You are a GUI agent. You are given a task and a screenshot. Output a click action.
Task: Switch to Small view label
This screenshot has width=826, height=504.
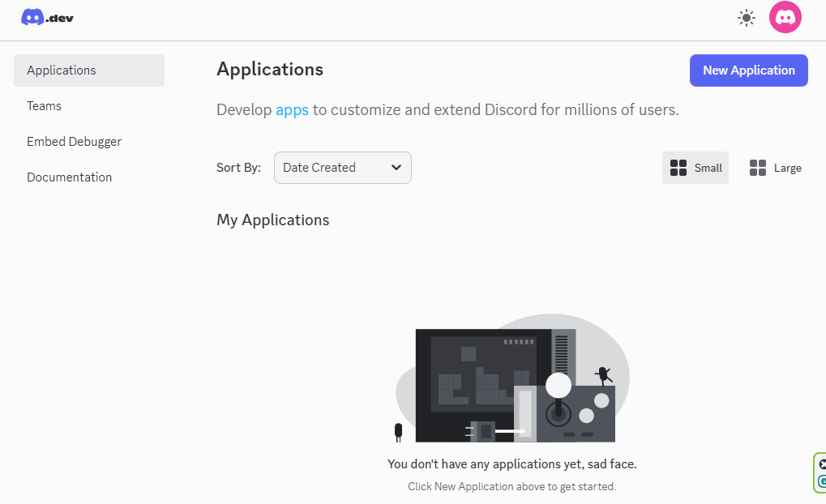[708, 168]
